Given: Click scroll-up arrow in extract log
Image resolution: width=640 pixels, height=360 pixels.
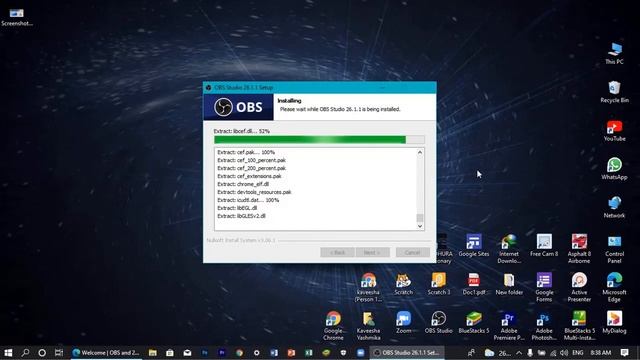Looking at the screenshot, I should pyautogui.click(x=420, y=153).
